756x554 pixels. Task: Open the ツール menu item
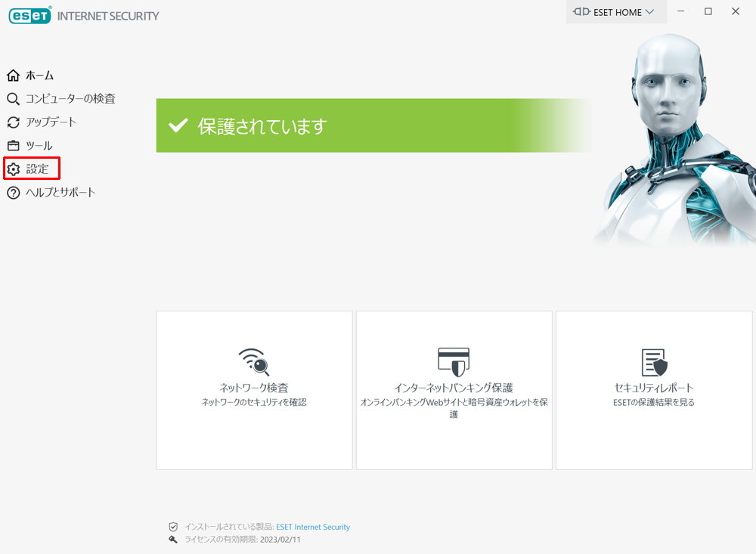(x=39, y=146)
